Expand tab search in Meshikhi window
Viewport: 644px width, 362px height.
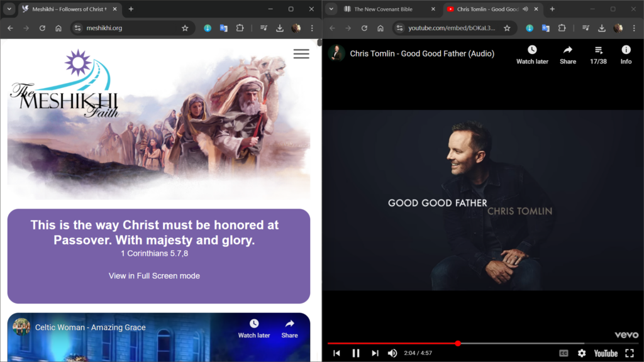pyautogui.click(x=9, y=9)
